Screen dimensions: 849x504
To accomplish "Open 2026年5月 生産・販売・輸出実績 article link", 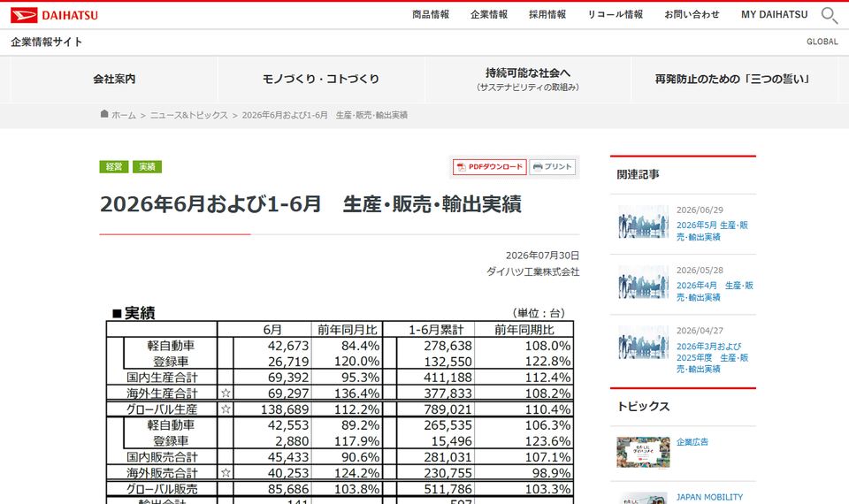I will 712,231.
